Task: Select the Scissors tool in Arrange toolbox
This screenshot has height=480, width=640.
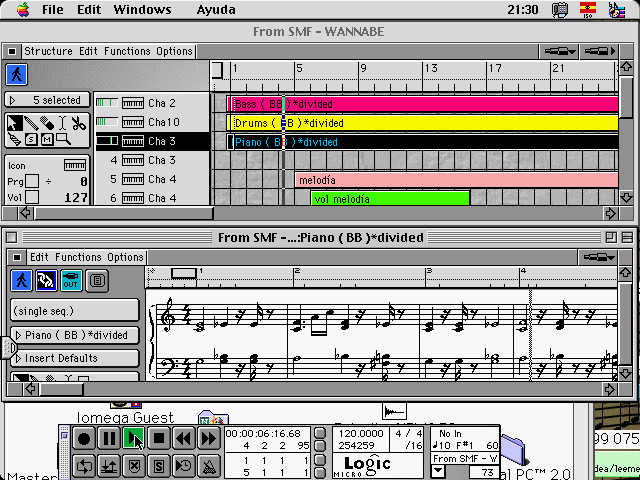Action: tap(78, 123)
